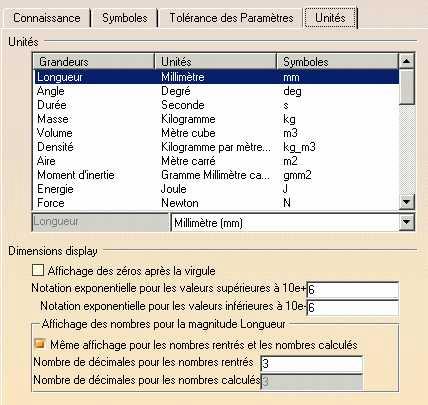The image size is (428, 405).
Task: Focus the valeurs inférieures à 10e- field
Action: pyautogui.click(x=352, y=307)
